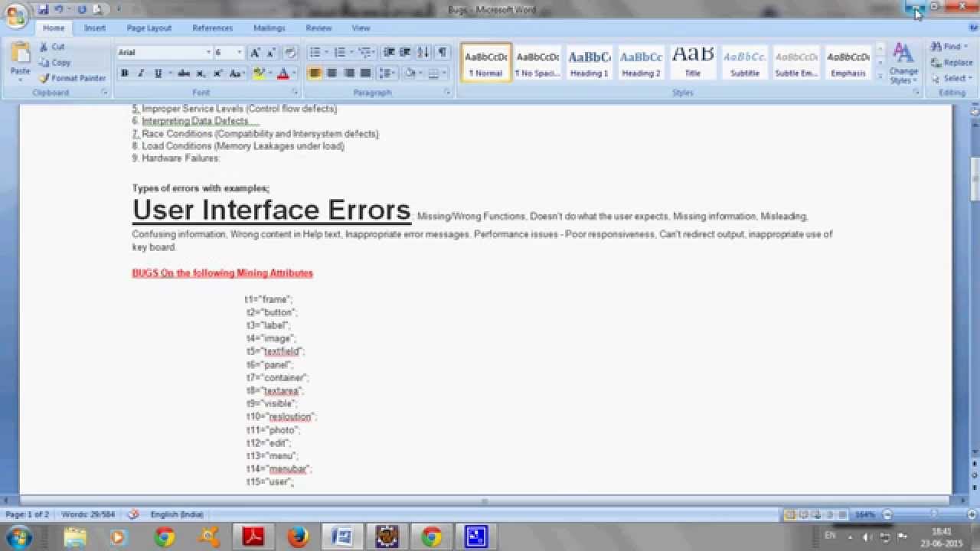
Task: Increase paragraph indent
Action: click(x=406, y=53)
